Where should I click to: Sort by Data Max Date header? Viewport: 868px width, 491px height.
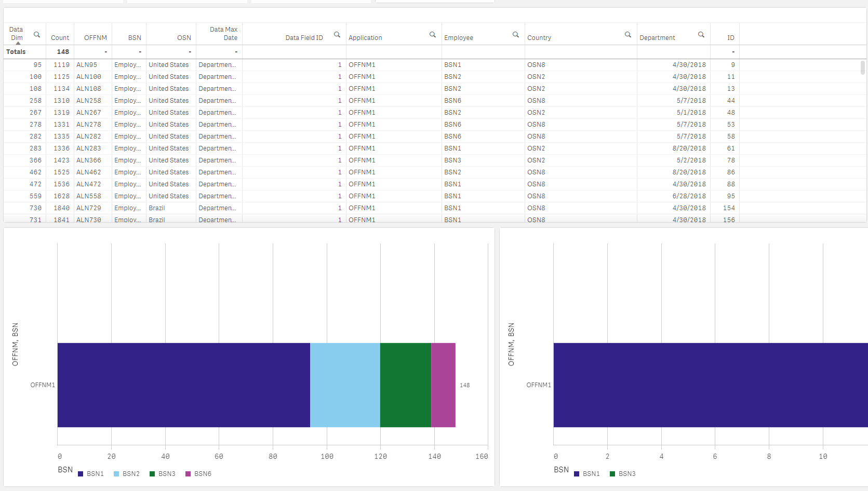(x=223, y=34)
